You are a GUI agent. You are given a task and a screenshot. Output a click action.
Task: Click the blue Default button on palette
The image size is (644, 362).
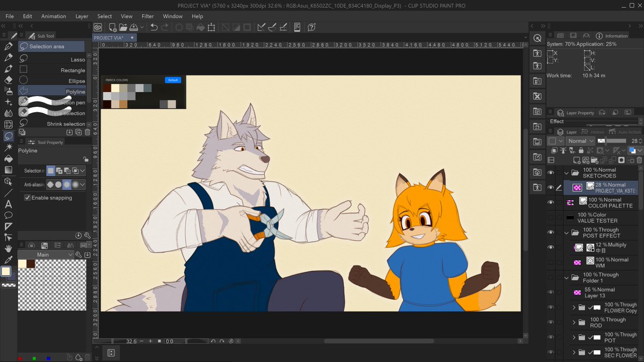click(173, 80)
